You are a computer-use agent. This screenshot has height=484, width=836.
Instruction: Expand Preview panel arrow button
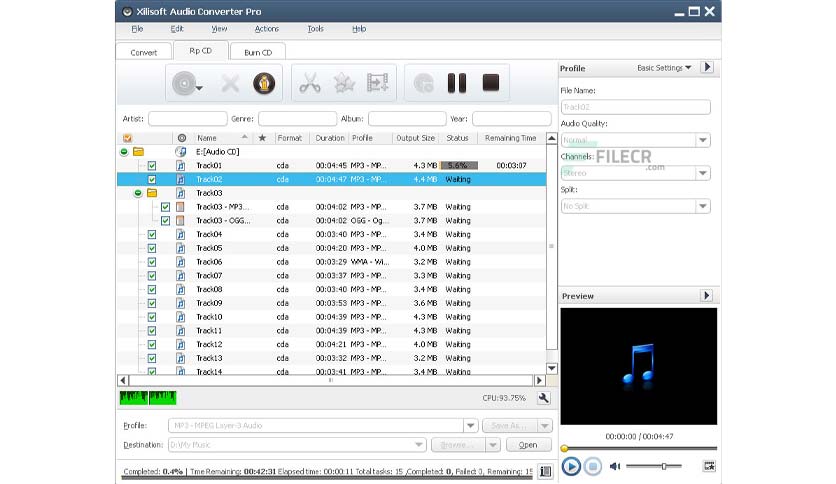pyautogui.click(x=706, y=296)
